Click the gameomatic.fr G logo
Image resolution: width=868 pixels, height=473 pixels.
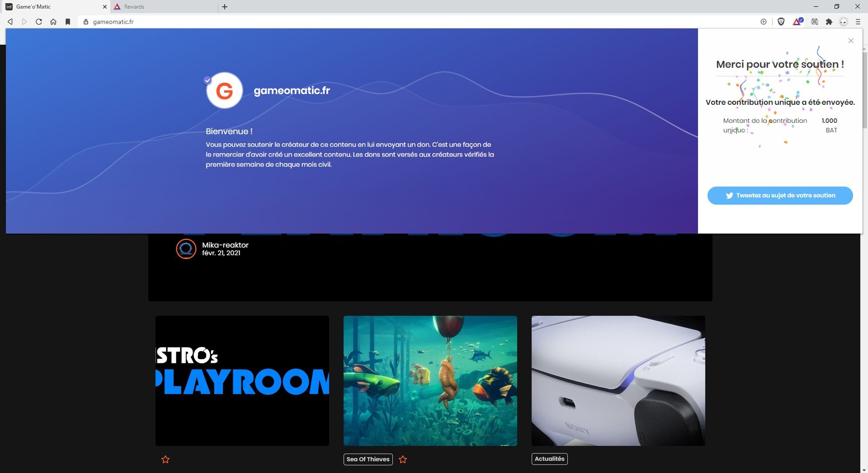225,90
